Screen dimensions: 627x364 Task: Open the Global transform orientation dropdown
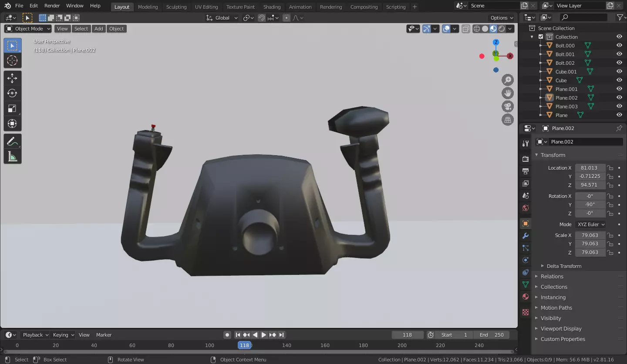pos(222,18)
